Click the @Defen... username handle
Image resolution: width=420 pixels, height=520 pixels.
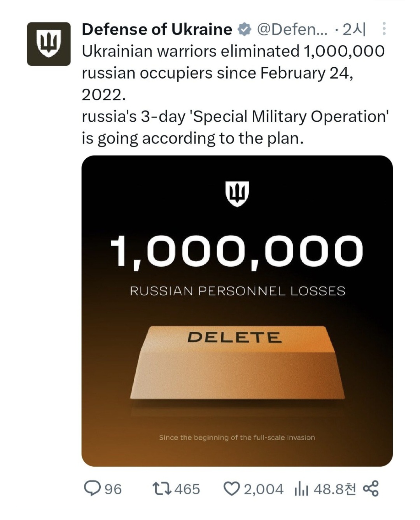(293, 30)
